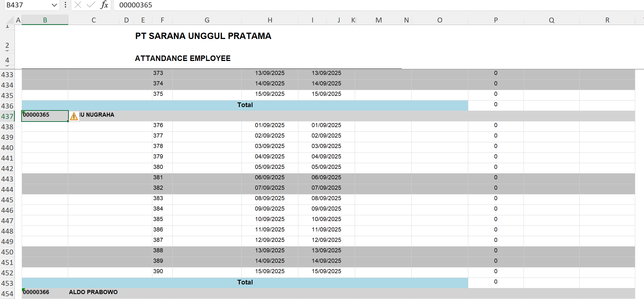The height and width of the screenshot is (299, 644).
Task: Click the Select All corner triangle
Action: (10, 20)
